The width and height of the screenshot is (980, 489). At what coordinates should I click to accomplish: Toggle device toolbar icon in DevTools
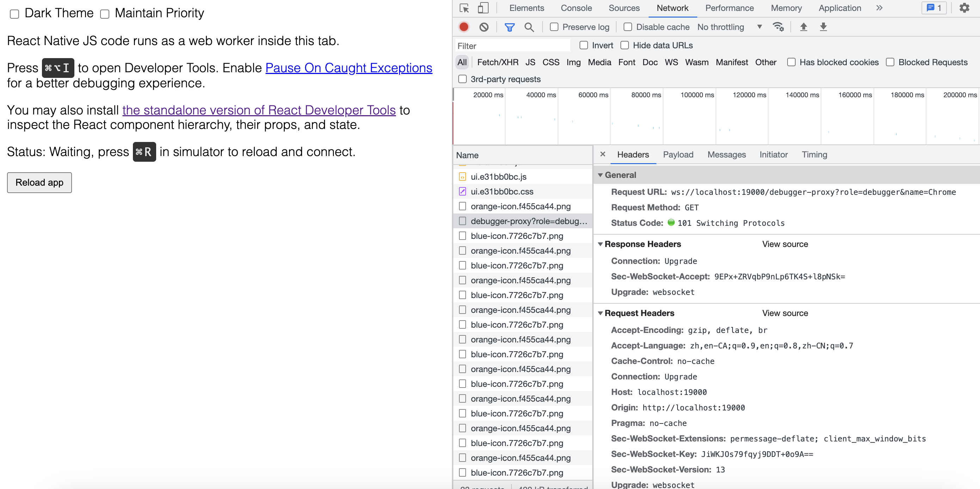pyautogui.click(x=483, y=8)
